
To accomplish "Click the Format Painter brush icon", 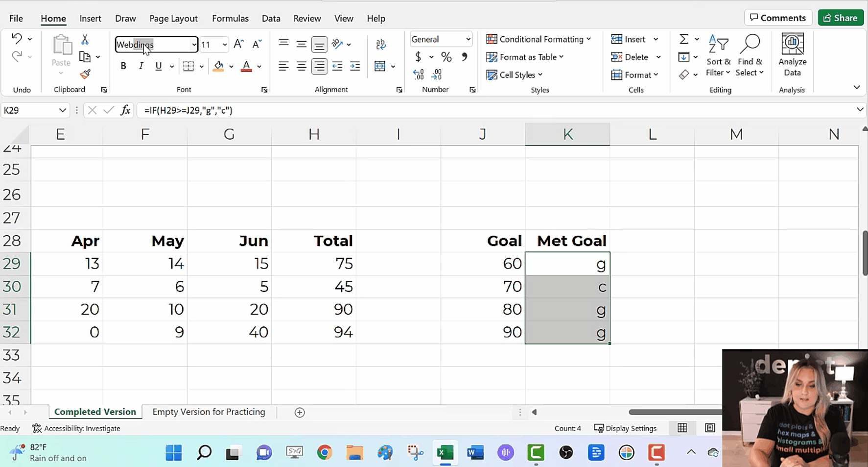I will point(85,74).
